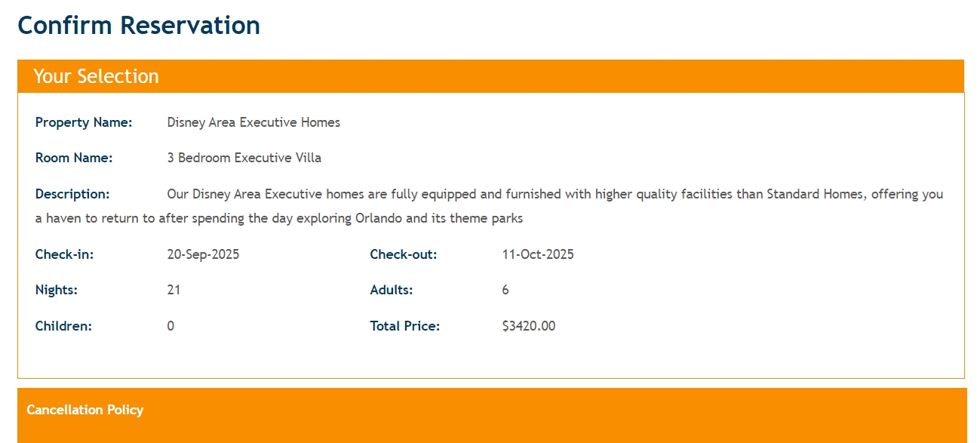Click the Cancellation Policy section header
This screenshot has width=980, height=443.
tap(85, 410)
